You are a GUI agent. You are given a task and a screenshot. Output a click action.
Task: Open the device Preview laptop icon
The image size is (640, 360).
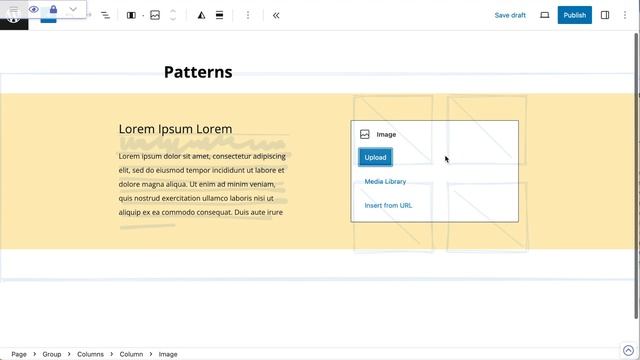544,15
